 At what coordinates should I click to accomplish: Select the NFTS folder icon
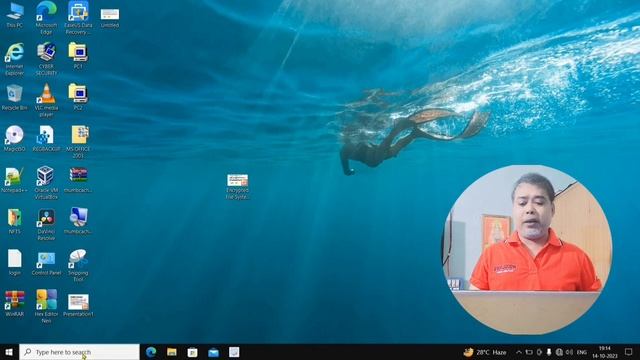(x=15, y=221)
